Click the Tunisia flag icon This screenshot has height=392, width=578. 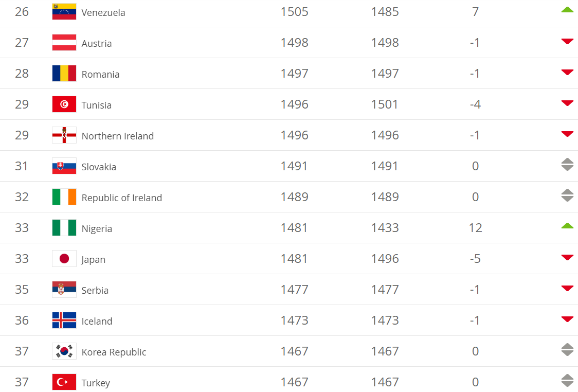coord(64,104)
